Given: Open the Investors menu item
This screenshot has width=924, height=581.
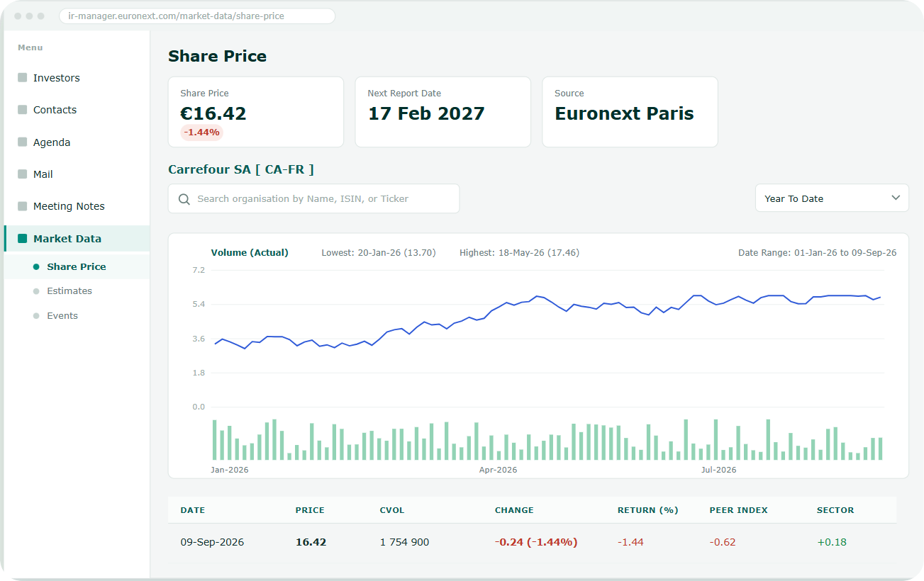Looking at the screenshot, I should (77, 78).
